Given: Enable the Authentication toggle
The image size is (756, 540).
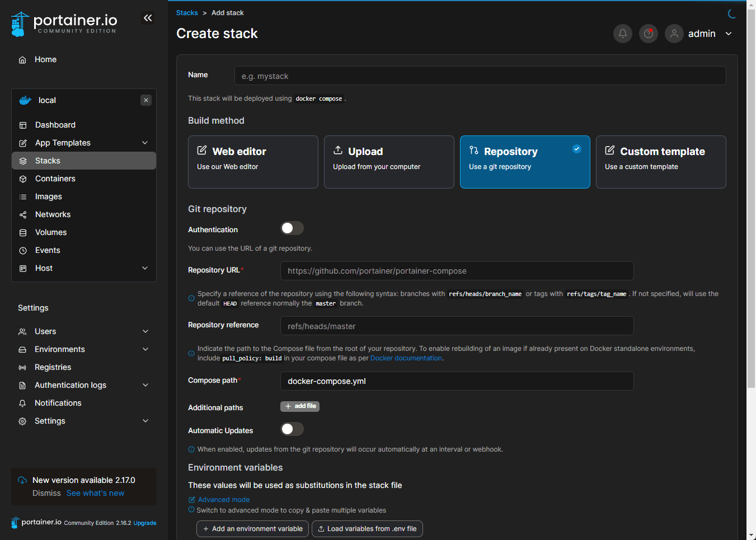Looking at the screenshot, I should coord(292,228).
